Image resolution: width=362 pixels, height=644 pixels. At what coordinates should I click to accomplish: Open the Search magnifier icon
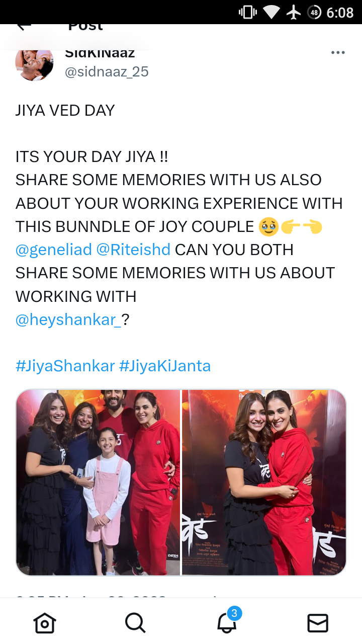click(x=135, y=623)
